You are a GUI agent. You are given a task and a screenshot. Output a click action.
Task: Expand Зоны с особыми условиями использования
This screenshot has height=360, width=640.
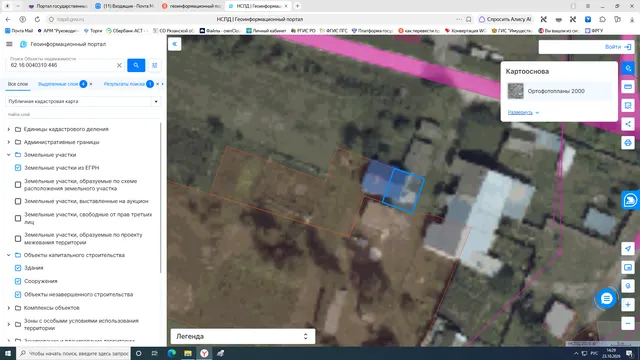pyautogui.click(x=9, y=324)
